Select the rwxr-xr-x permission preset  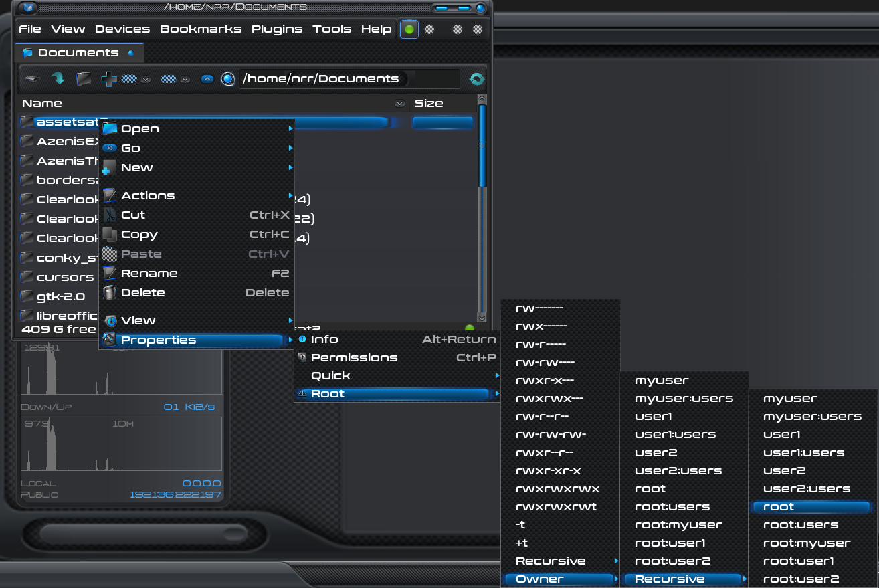[548, 471]
